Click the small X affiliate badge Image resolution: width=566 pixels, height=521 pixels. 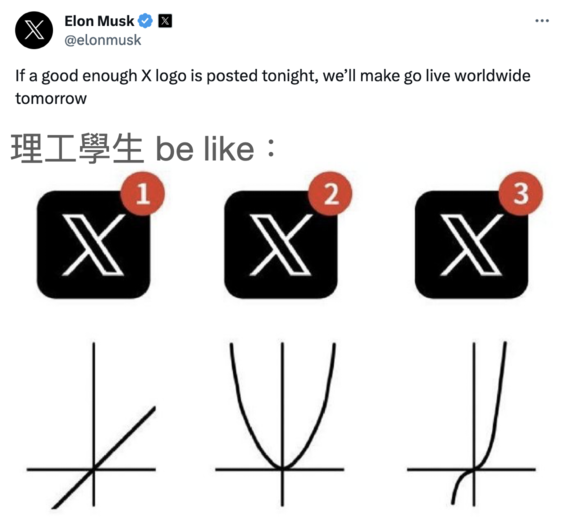[165, 21]
